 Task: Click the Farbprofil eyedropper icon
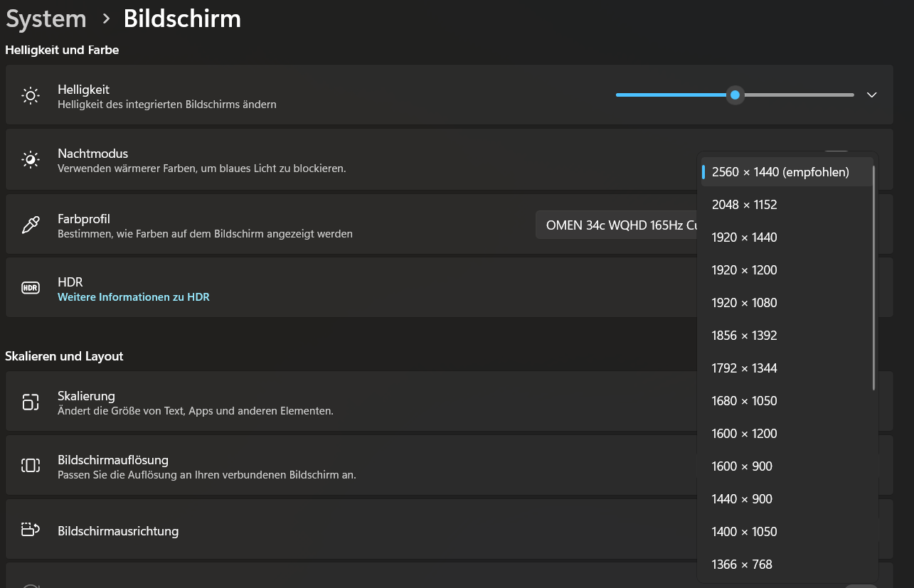pos(31,225)
